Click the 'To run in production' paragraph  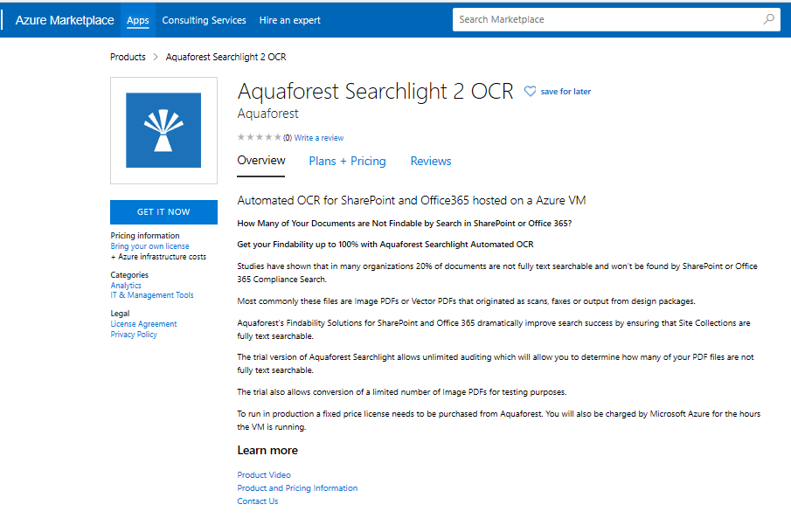coord(499,420)
